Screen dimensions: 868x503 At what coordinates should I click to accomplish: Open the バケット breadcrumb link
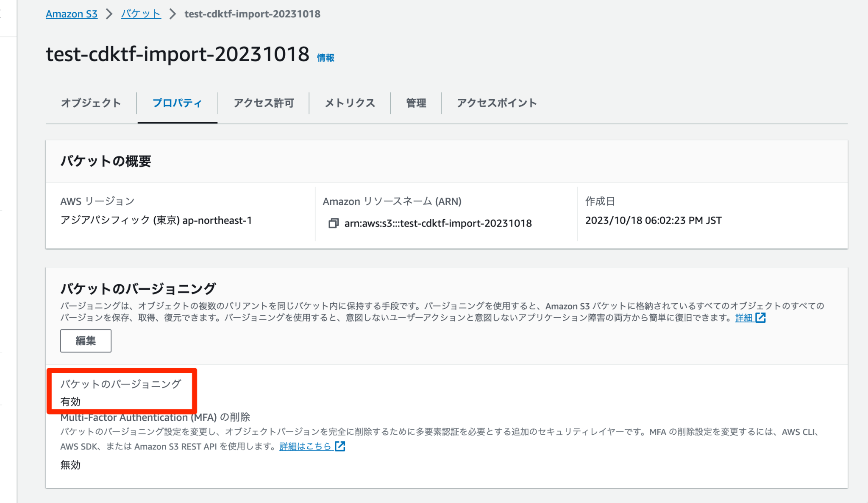[x=141, y=14]
